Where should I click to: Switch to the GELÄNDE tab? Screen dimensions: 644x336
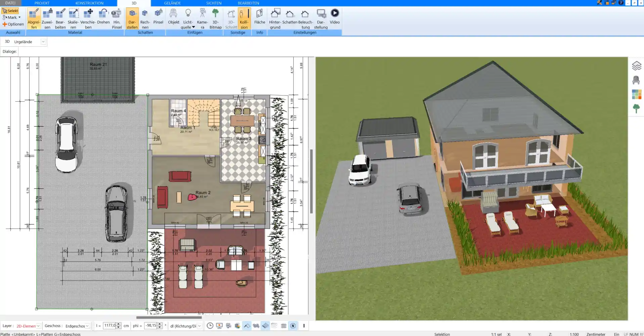tap(172, 3)
